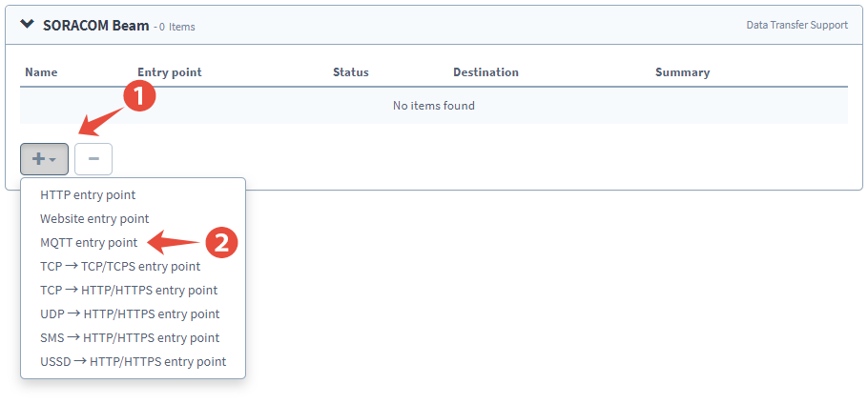
Task: Select Website entry point
Action: coord(94,218)
